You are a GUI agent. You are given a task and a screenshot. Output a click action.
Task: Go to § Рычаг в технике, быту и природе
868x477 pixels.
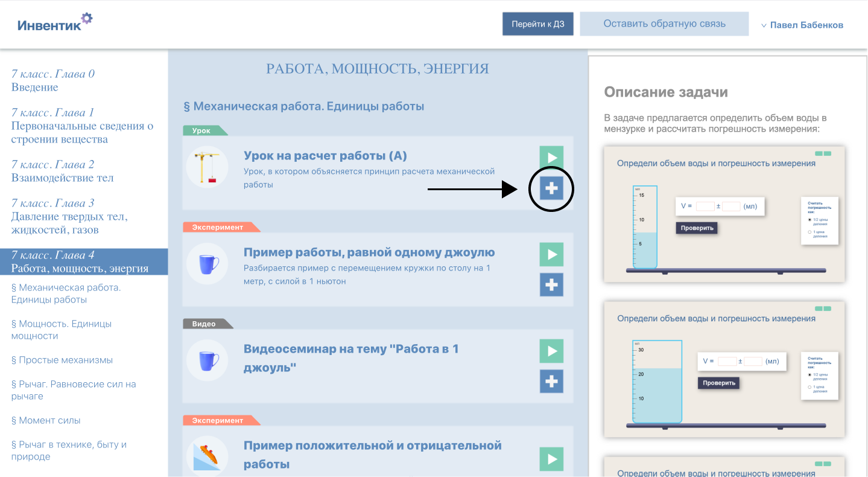click(x=69, y=450)
